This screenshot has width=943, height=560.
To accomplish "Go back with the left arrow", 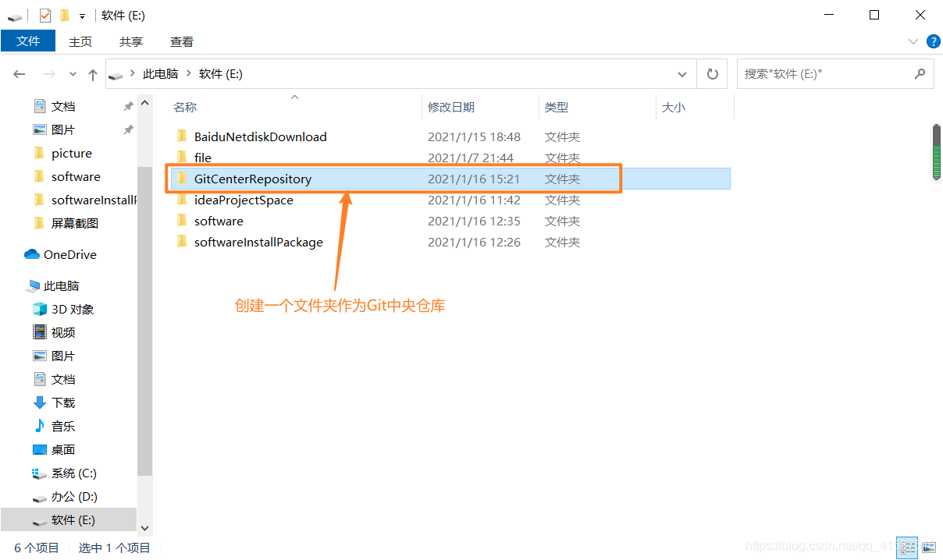I will click(x=20, y=74).
